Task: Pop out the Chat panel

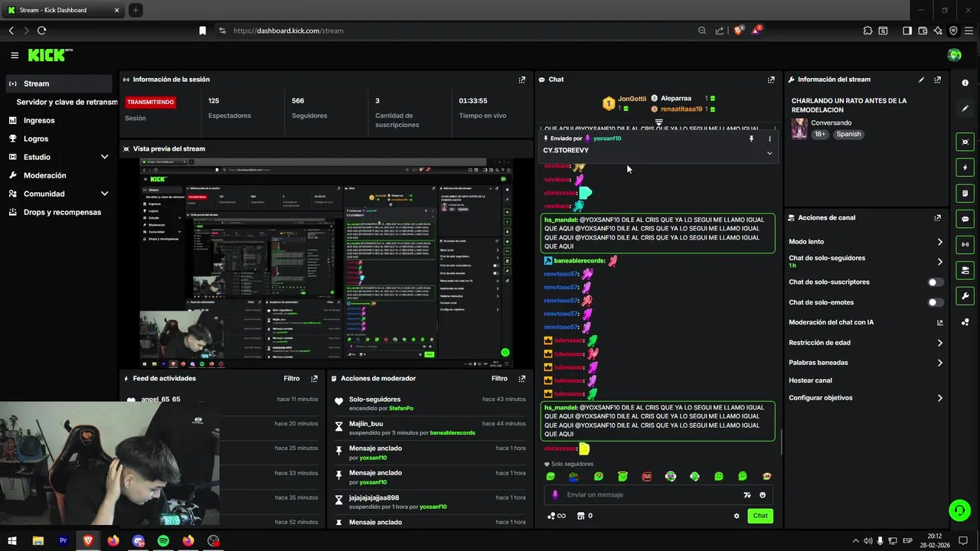Action: tap(771, 80)
